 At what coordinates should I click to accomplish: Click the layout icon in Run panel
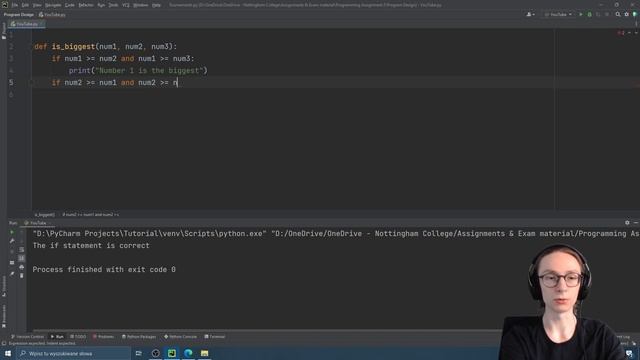pyautogui.click(x=12, y=262)
